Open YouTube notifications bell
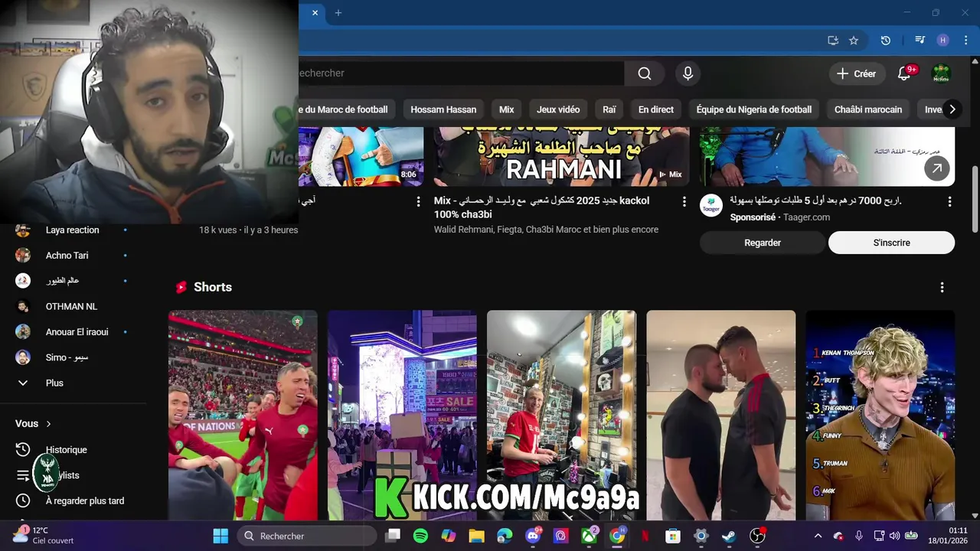Screen dimensions: 980x551 click(904, 73)
